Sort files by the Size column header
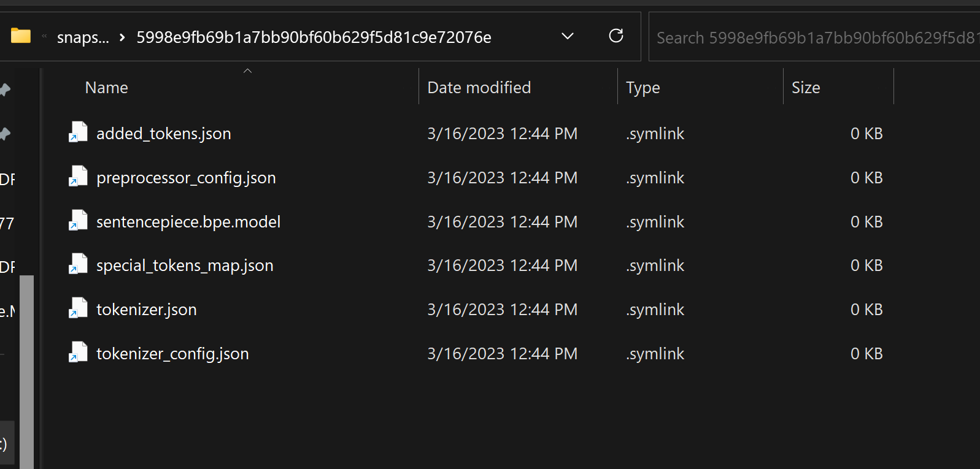The width and height of the screenshot is (980, 469). (x=806, y=87)
